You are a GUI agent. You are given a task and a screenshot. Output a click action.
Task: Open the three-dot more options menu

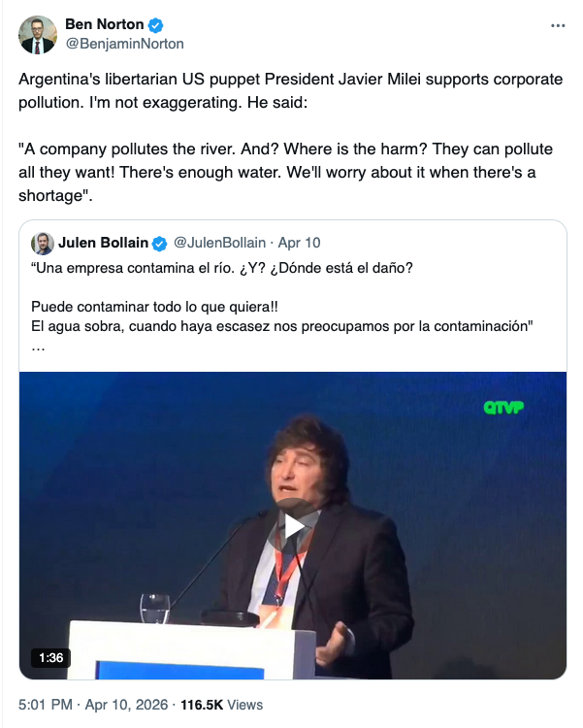556,24
